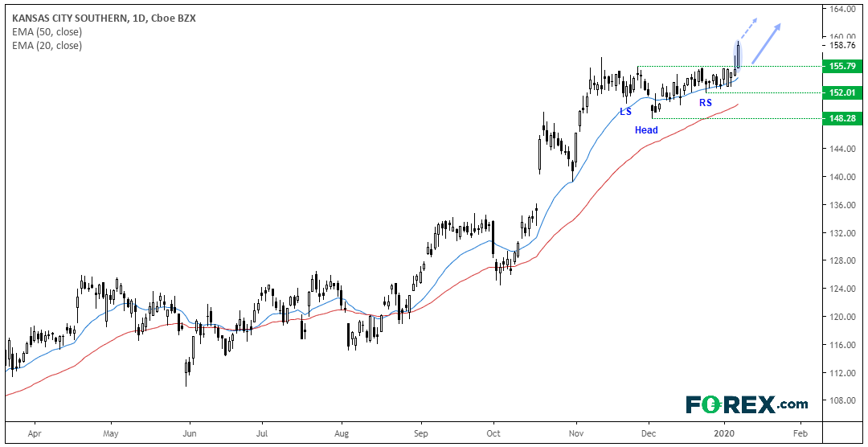Select the EMA (20, close) indicator label
The height and width of the screenshot is (447, 868).
click(47, 46)
